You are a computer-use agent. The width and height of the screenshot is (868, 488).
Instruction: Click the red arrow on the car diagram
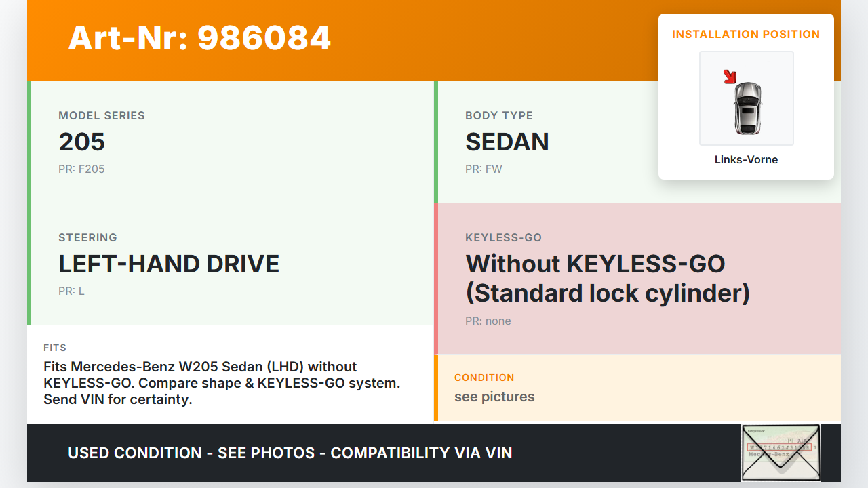(x=730, y=77)
